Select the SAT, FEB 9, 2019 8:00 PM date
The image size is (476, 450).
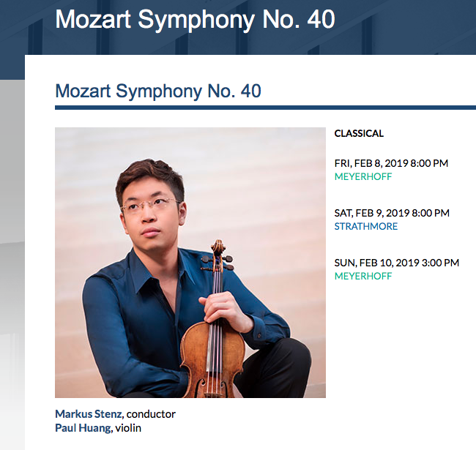click(392, 213)
